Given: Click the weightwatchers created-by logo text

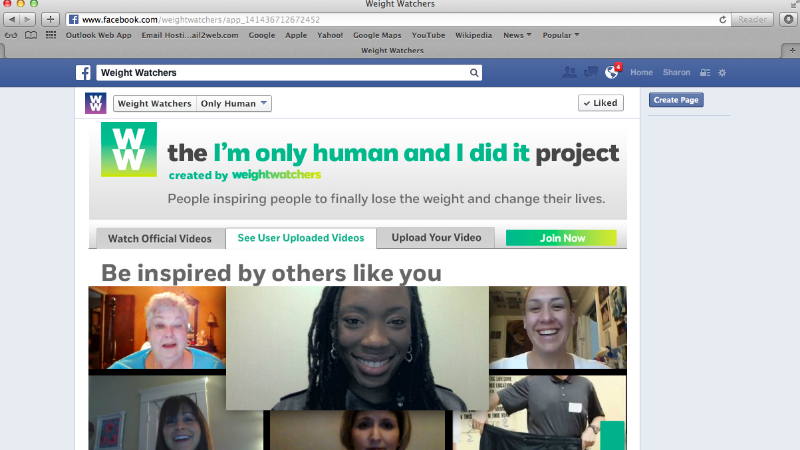Looking at the screenshot, I should 276,175.
